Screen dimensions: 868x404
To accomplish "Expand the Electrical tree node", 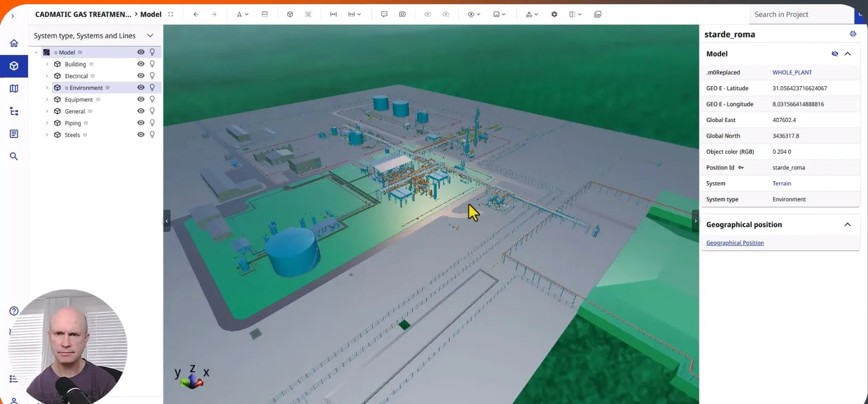I will point(47,76).
